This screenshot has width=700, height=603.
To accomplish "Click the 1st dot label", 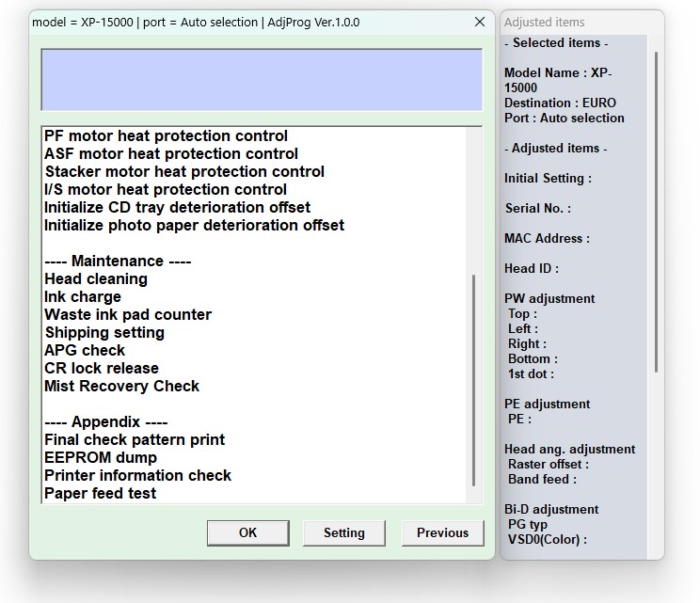I will tap(531, 373).
